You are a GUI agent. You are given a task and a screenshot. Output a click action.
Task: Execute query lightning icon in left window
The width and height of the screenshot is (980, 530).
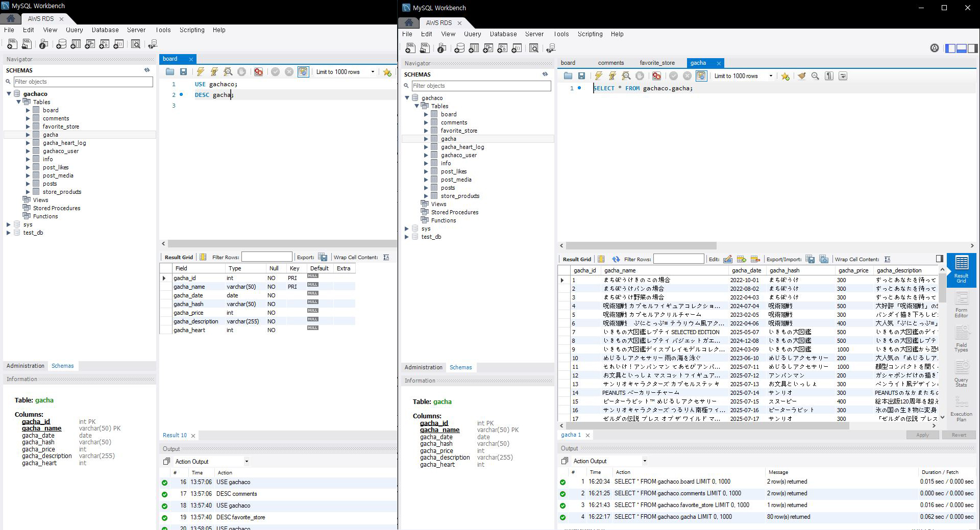(200, 72)
